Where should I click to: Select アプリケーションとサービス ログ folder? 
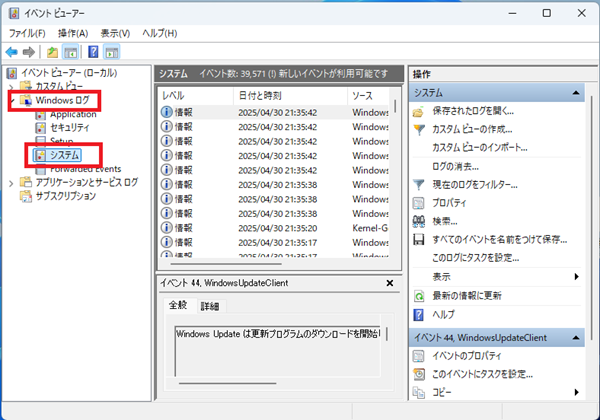[86, 182]
